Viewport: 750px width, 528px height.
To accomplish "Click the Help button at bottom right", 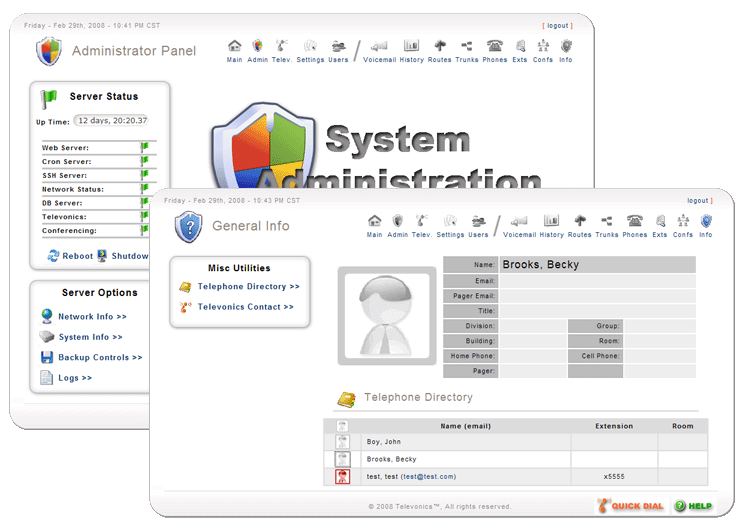I will [692, 506].
